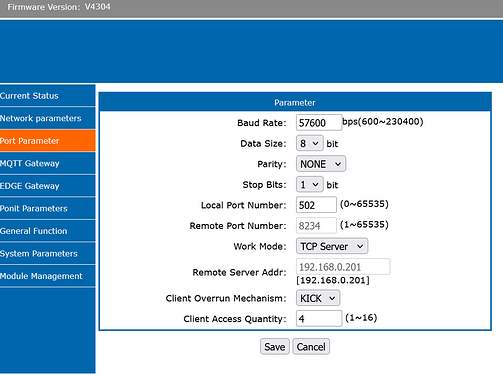Click the Parameter panel header
This screenshot has width=503, height=375.
click(x=295, y=102)
